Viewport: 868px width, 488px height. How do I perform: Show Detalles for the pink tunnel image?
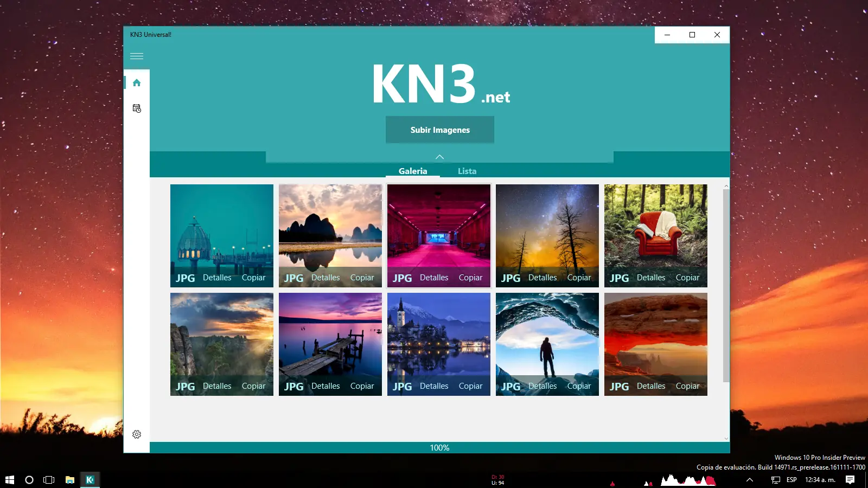pyautogui.click(x=434, y=278)
